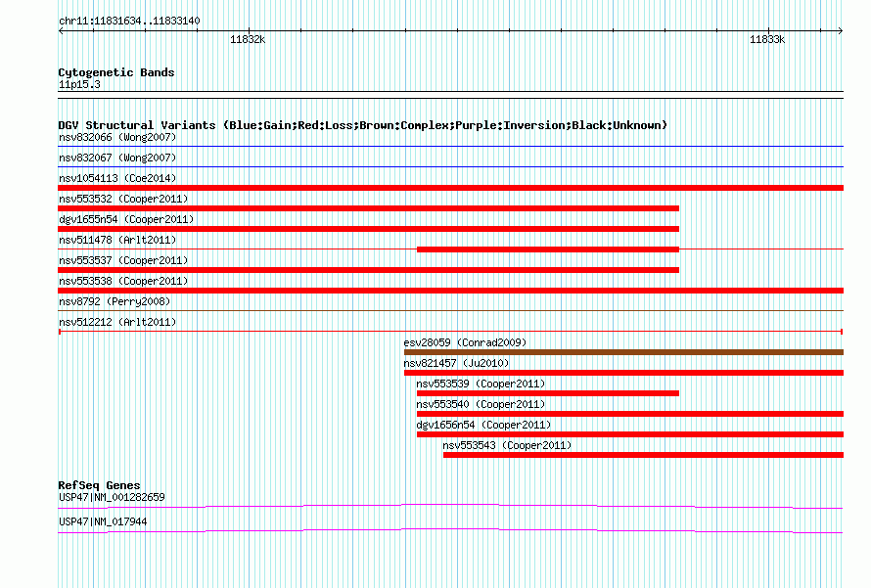Click the red bar under dgv1655n54

pos(368,229)
